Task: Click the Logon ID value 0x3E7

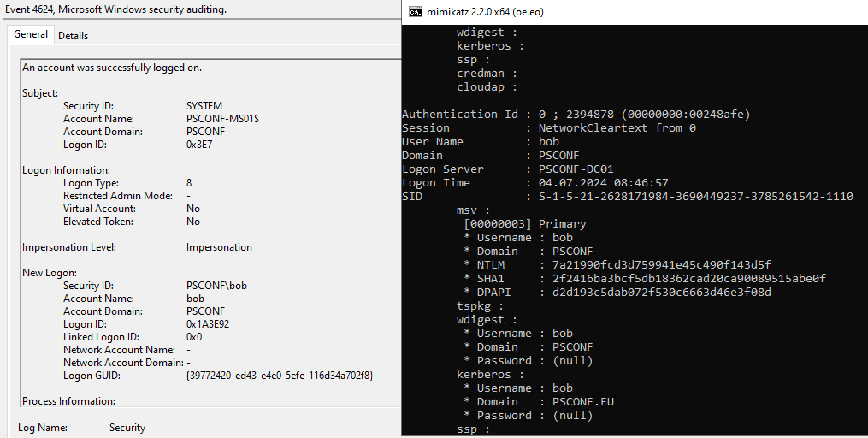Action: [199, 145]
